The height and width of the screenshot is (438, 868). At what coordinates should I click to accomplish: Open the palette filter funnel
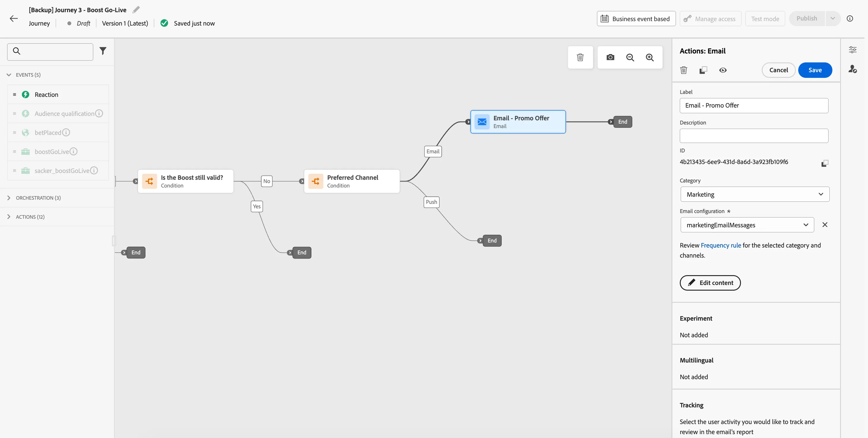coord(103,51)
